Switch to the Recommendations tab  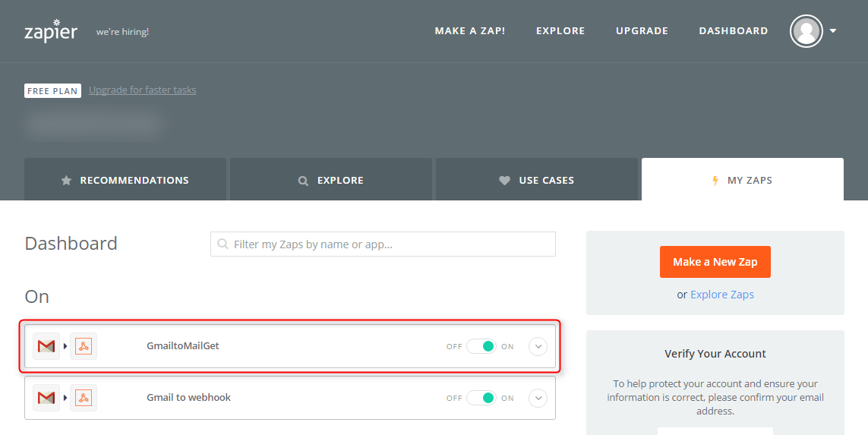[125, 179]
